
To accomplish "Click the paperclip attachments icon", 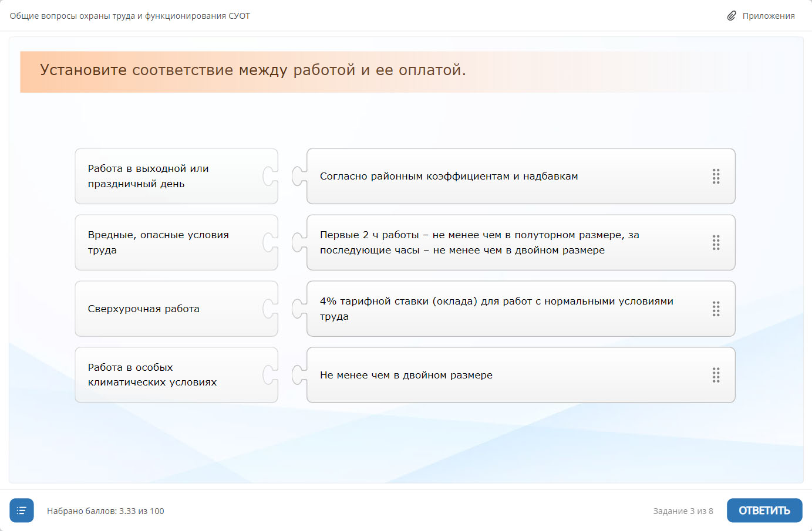I will coord(731,16).
